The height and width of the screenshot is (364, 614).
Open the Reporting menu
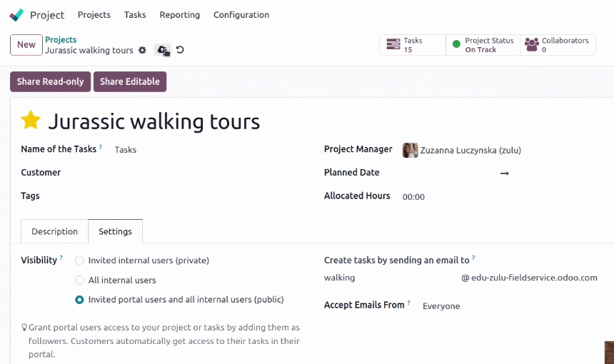pyautogui.click(x=179, y=15)
